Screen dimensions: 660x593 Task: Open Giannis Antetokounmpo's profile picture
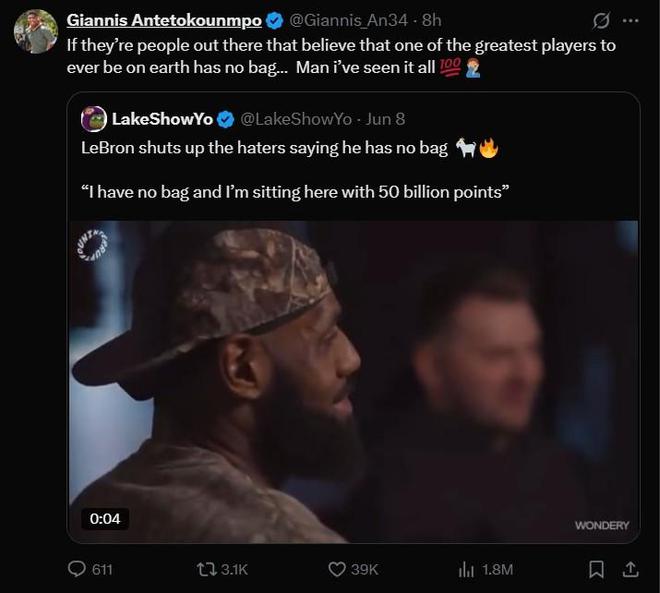(35, 31)
